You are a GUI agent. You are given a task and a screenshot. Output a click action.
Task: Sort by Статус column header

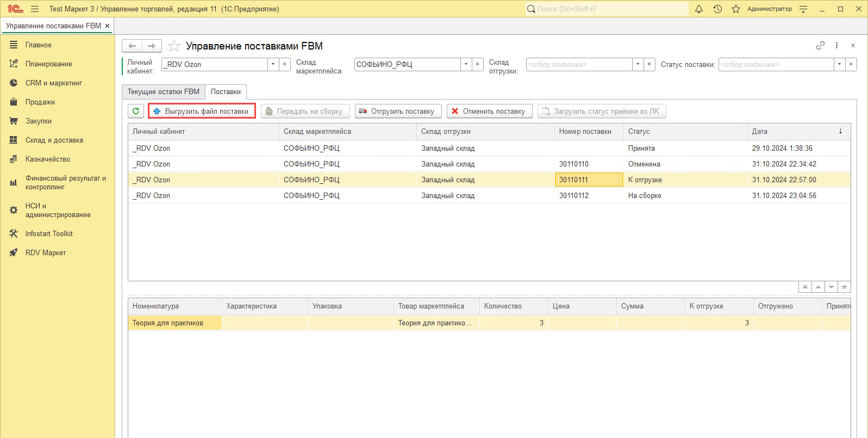coord(685,131)
